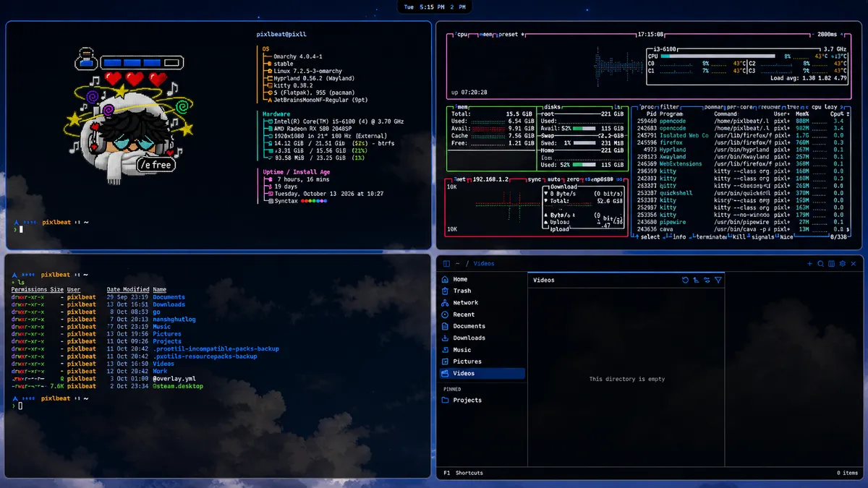Open file manager settings gear icon
Viewport: 868px width, 488px height.
(843, 264)
